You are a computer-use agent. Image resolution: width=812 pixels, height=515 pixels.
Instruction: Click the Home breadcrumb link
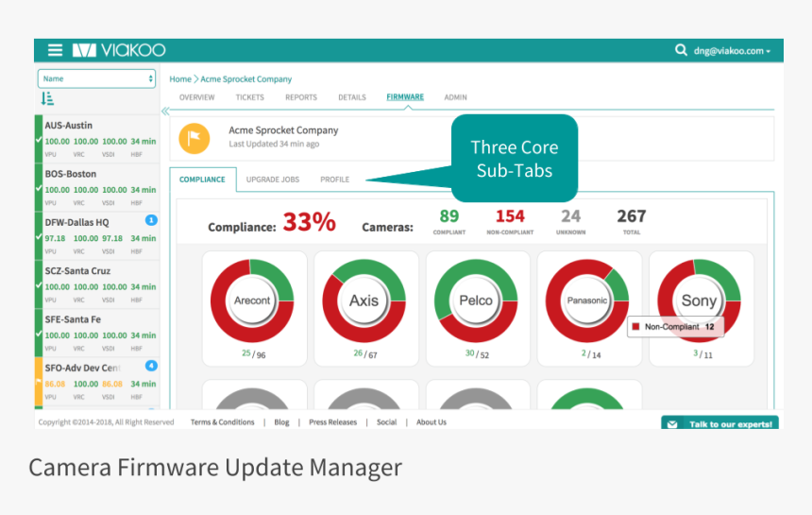[x=180, y=79]
